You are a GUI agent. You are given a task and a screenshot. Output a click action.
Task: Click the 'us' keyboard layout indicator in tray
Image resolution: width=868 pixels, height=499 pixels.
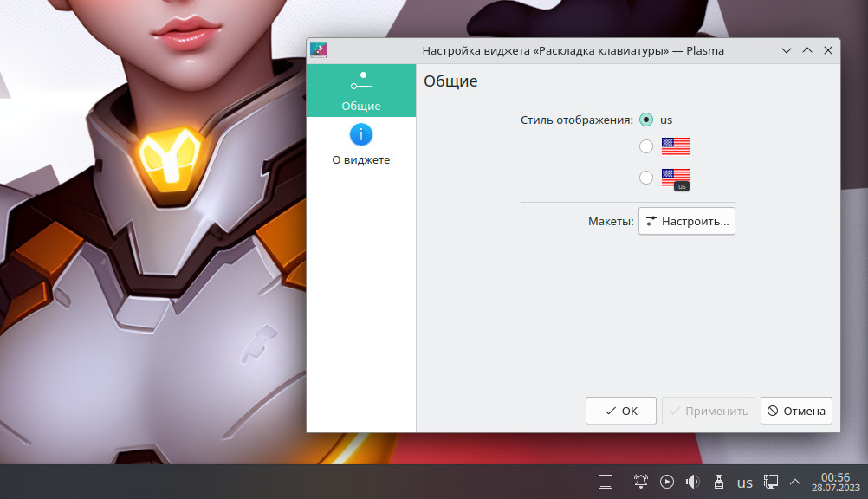[744, 483]
